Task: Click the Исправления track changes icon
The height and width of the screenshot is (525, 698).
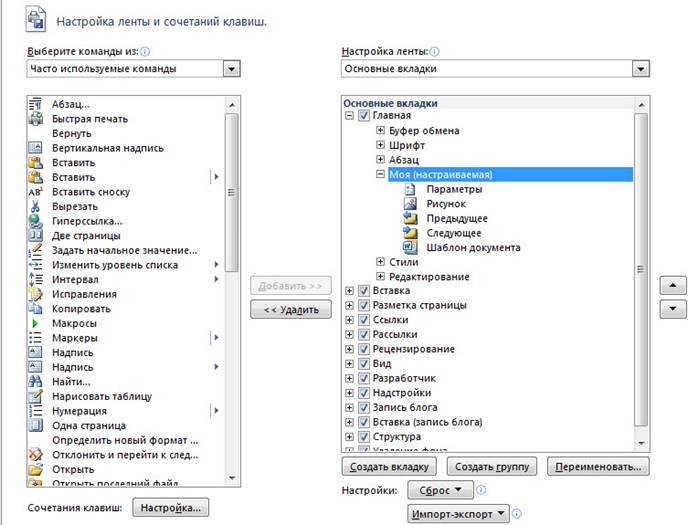Action: click(35, 294)
